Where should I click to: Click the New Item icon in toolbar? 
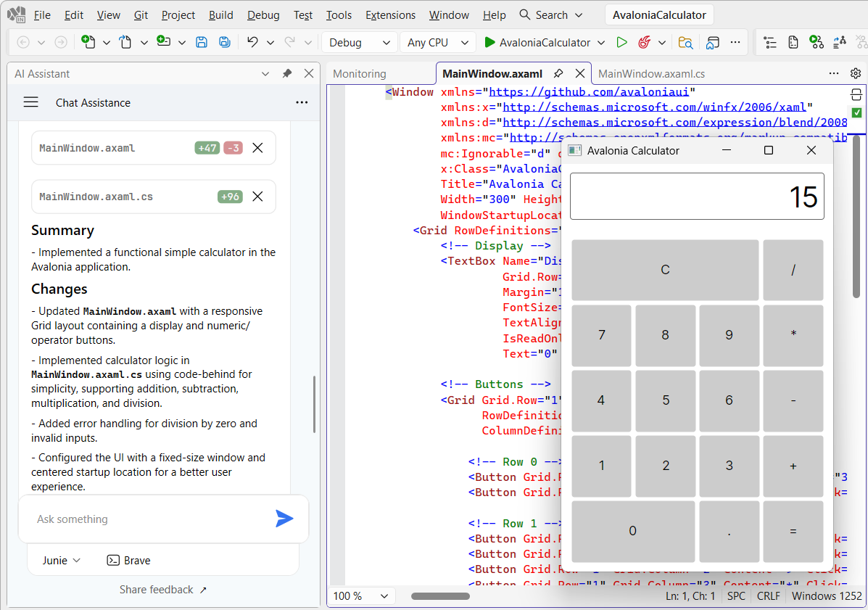(88, 42)
